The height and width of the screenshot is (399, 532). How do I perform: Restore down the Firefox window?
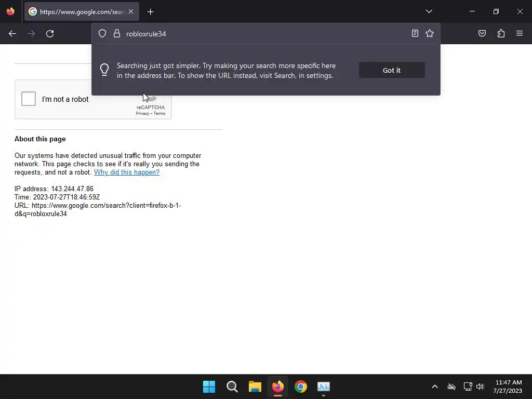pyautogui.click(x=496, y=11)
